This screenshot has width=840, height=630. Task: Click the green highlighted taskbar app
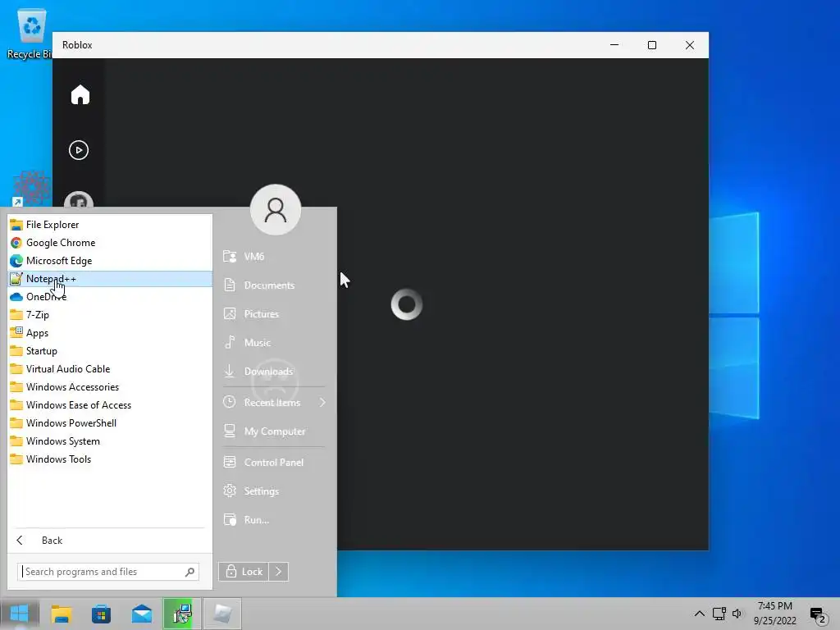(182, 614)
